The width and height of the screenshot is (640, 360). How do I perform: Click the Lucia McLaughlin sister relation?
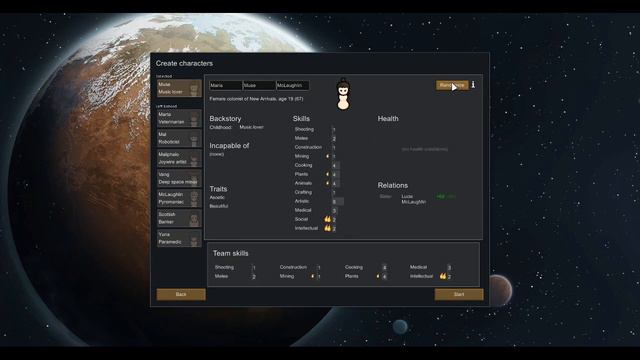(x=416, y=199)
